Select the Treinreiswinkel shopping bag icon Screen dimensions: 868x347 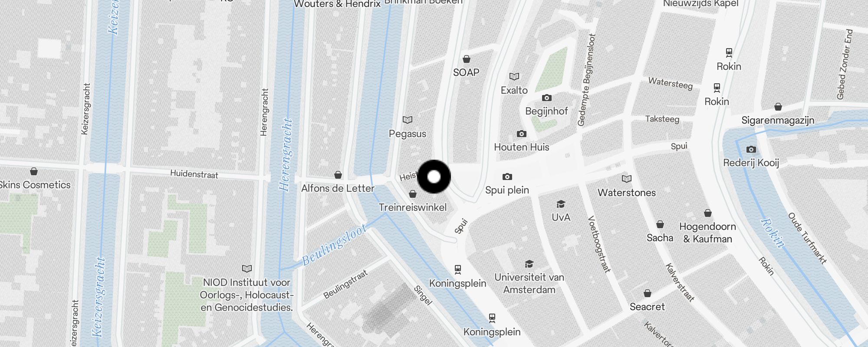413,194
